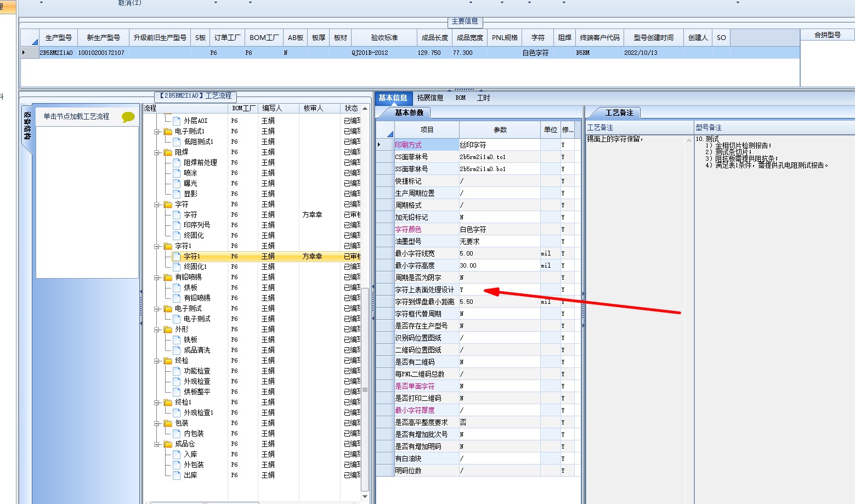Open the BOM tab

[461, 98]
